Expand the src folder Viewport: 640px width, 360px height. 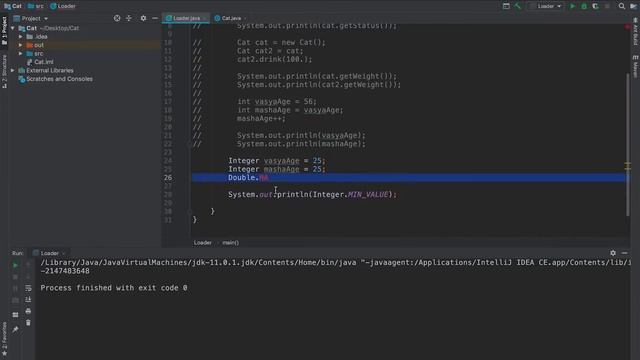20,53
